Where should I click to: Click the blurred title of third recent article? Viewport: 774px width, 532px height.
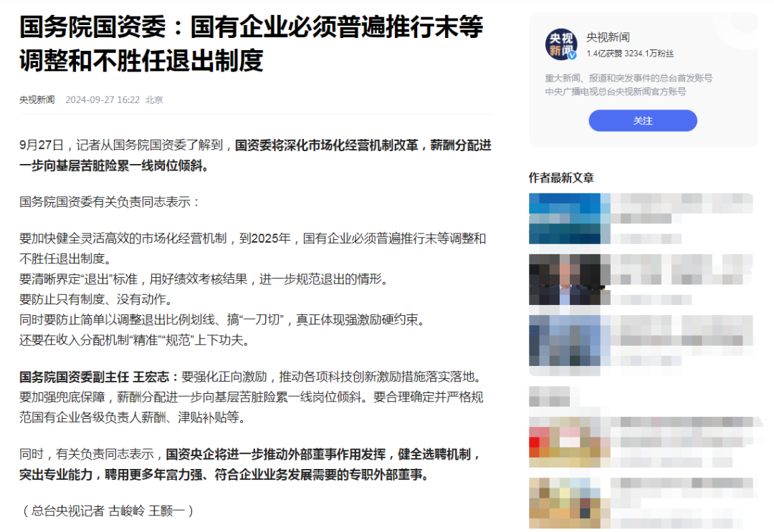click(682, 330)
